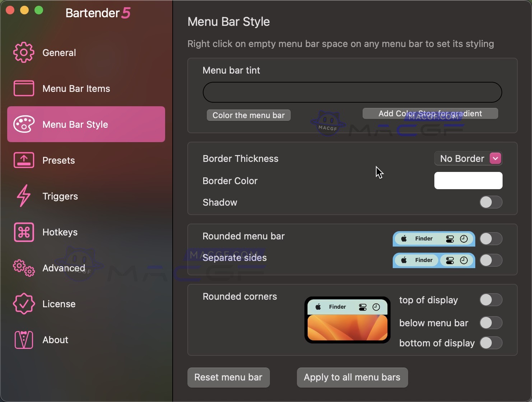
Task: Click the menu bar tint gradient bar
Action: [x=352, y=92]
